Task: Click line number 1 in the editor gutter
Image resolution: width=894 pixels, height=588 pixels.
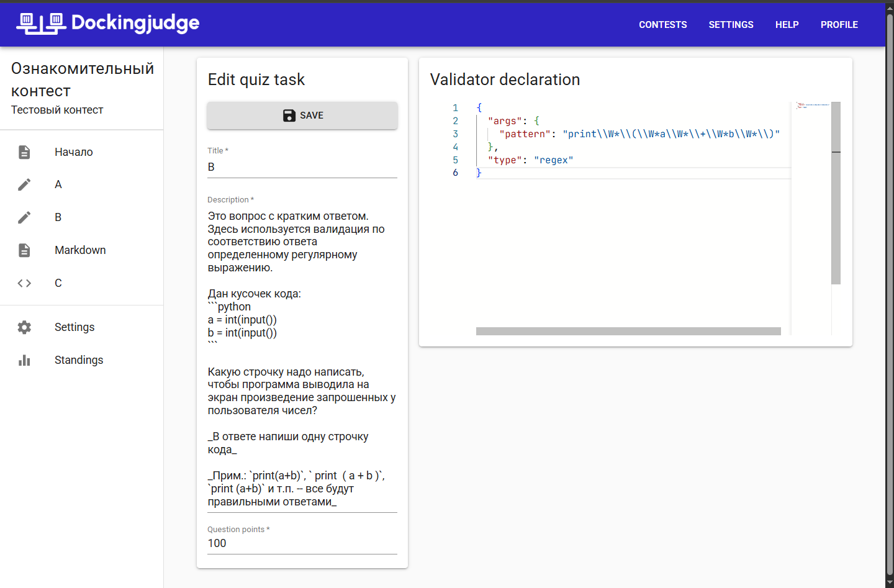Action: coord(455,108)
